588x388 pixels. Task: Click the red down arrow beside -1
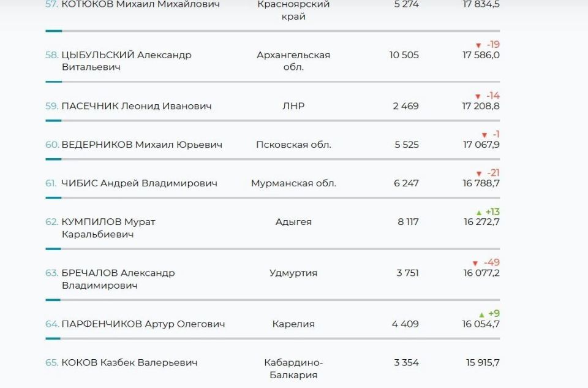click(x=484, y=135)
